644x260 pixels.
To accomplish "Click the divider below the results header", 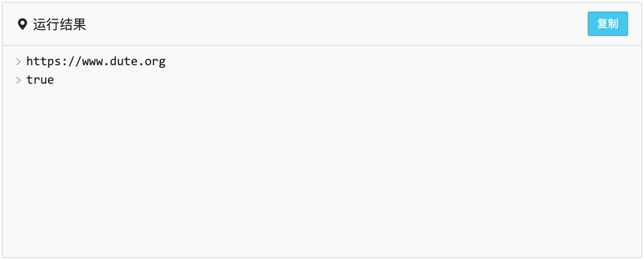I will pos(321,44).
